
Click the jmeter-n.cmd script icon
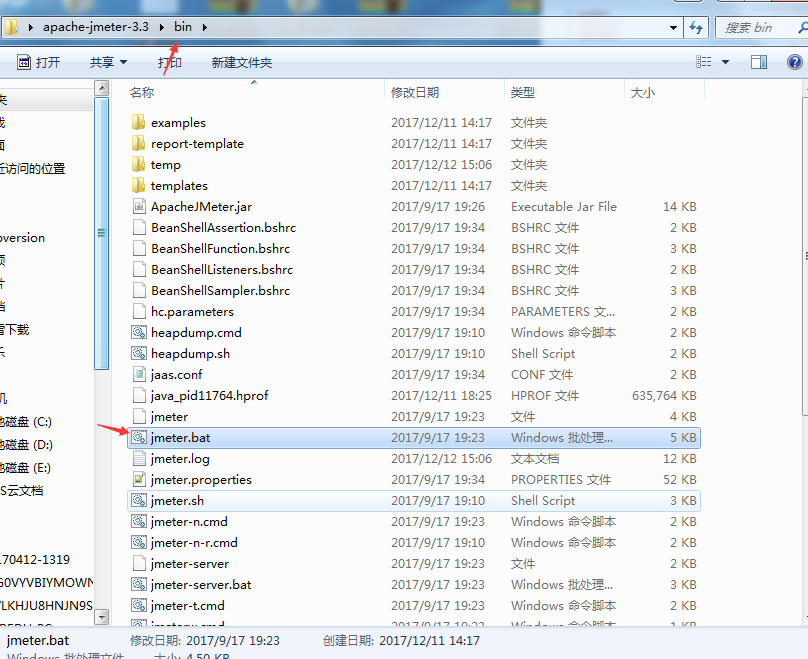click(139, 521)
